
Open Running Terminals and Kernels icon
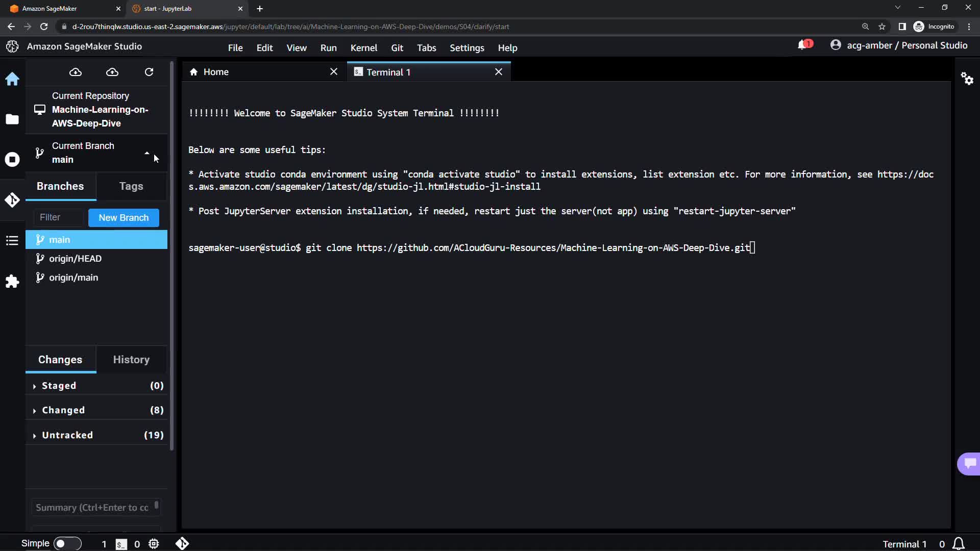12,160
